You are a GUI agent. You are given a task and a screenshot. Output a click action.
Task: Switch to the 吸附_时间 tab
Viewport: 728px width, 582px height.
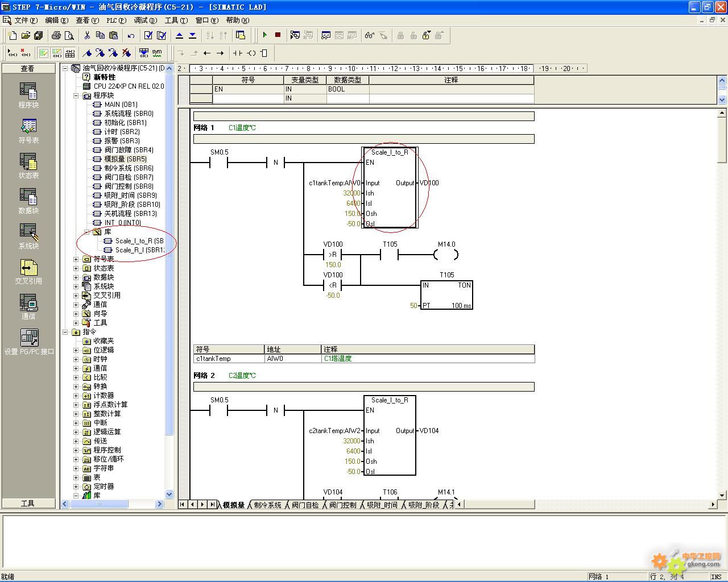coord(382,505)
